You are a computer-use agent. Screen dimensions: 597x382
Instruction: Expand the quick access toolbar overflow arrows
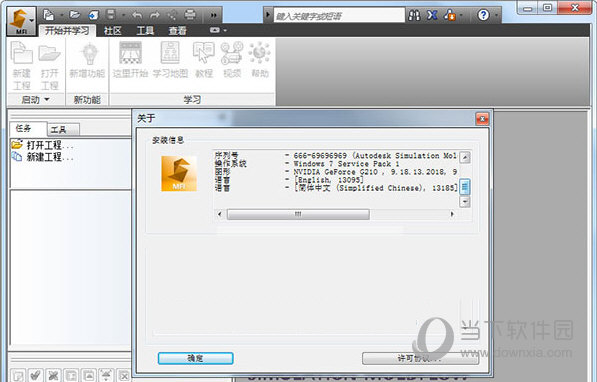coord(214,15)
